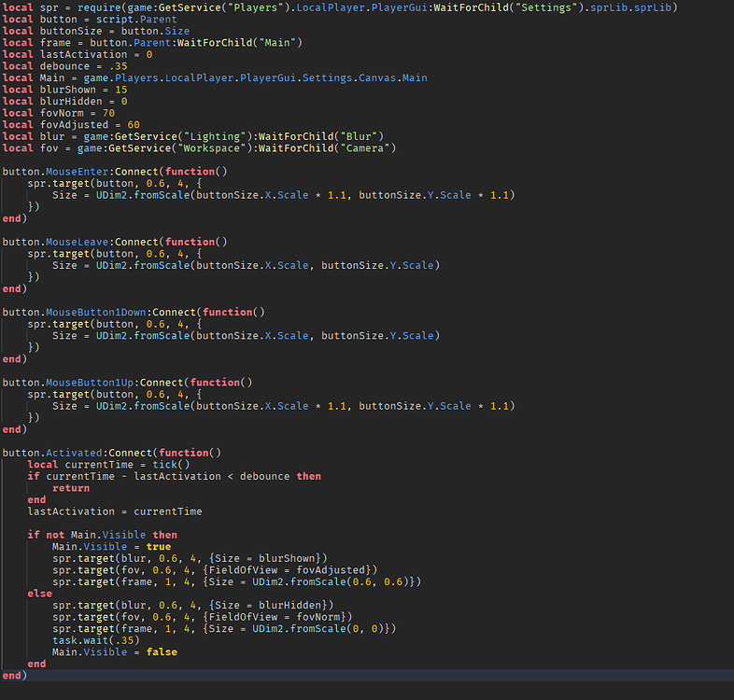Viewport: 734px width, 700px height.
Task: Click 'tick()' function call
Action: point(171,464)
